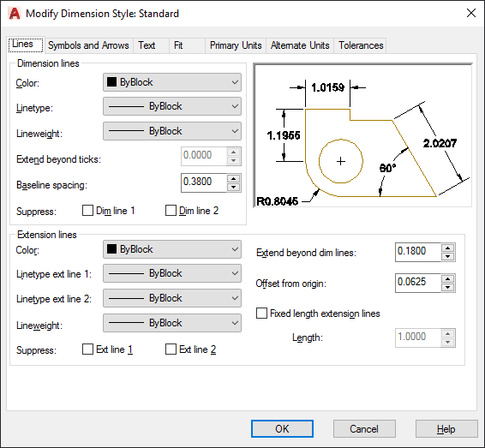This screenshot has width=485, height=448.
Task: Enable Fixed length extension lines
Action: pos(261,314)
